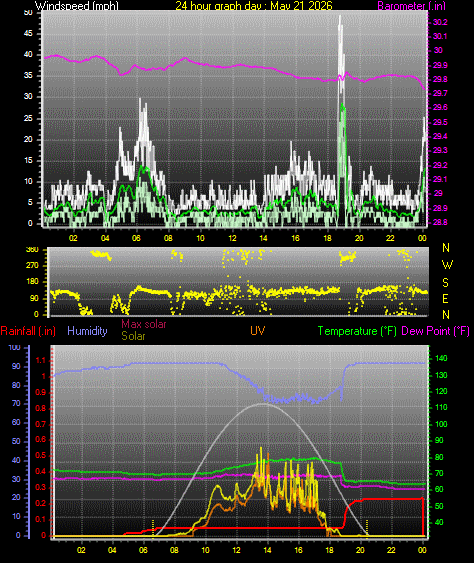Screen dimensions: 474x563
Task: Click the Dew Point (°F) legend label
Action: (x=436, y=331)
